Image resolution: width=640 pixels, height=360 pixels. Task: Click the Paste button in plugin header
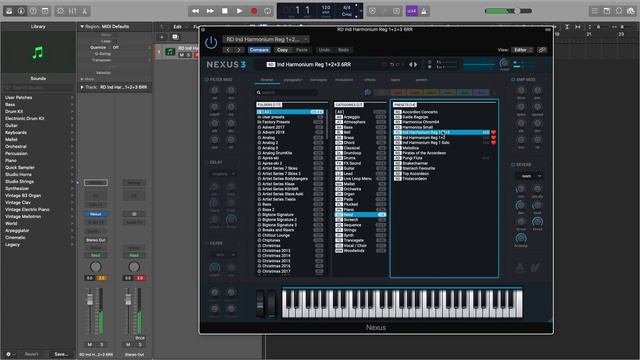coord(302,50)
